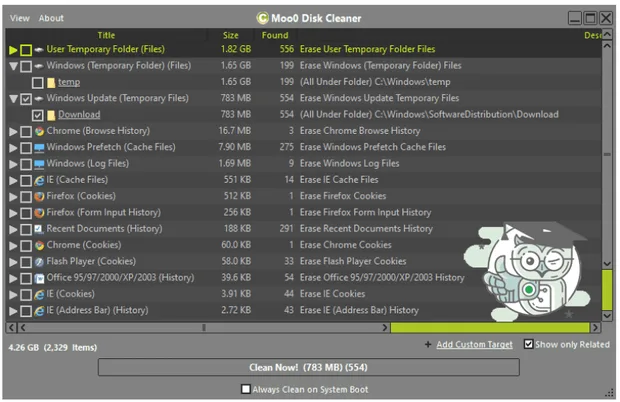Select the Chrome (Cookies) row title

pyautogui.click(x=84, y=245)
